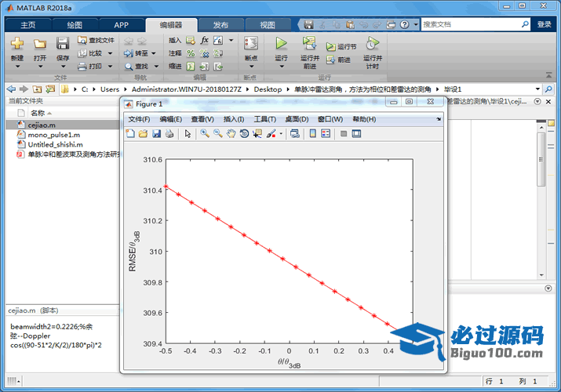Enable the Data Cursor tool
561x392 pixels.
pyautogui.click(x=257, y=134)
